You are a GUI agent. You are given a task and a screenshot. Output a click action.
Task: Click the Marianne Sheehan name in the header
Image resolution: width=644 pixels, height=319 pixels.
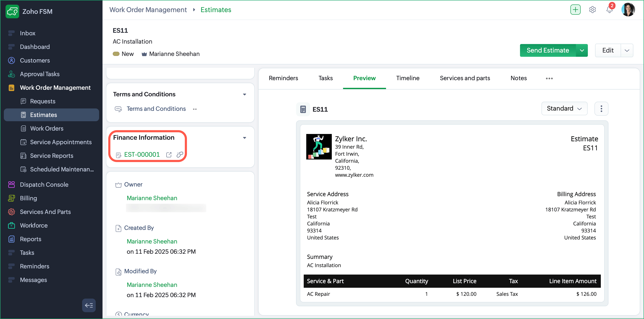174,54
